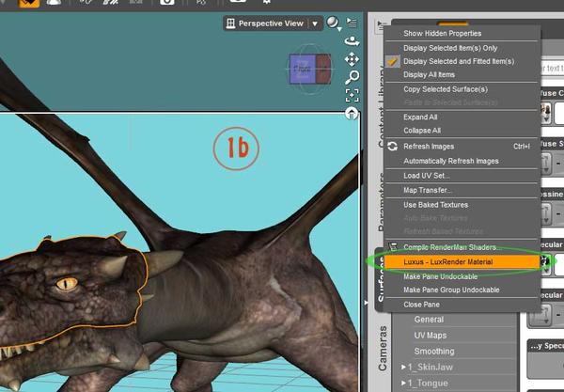Click the pan camera four-arrow icon

click(352, 59)
